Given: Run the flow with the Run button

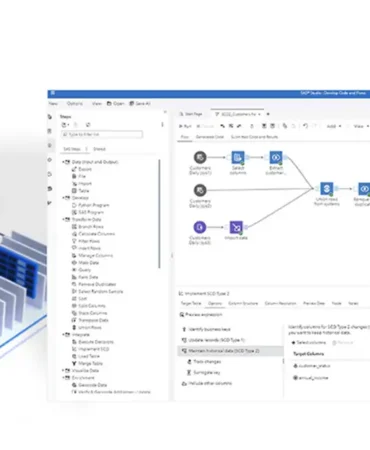Looking at the screenshot, I should pos(185,126).
